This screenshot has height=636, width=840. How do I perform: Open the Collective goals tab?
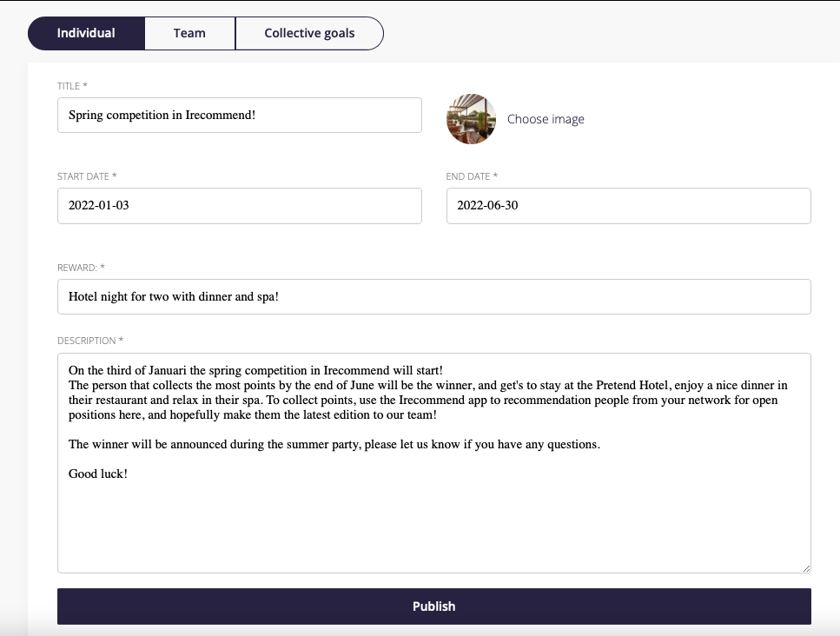pos(309,33)
